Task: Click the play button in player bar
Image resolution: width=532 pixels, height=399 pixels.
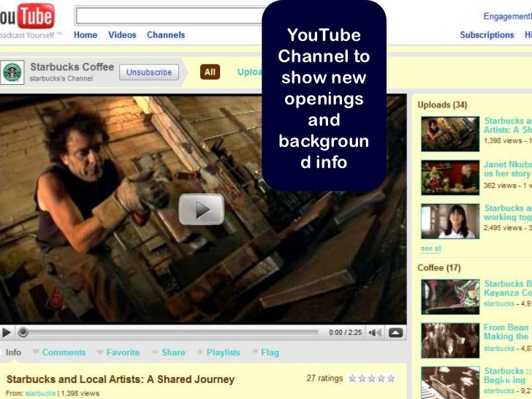Action: (x=6, y=332)
